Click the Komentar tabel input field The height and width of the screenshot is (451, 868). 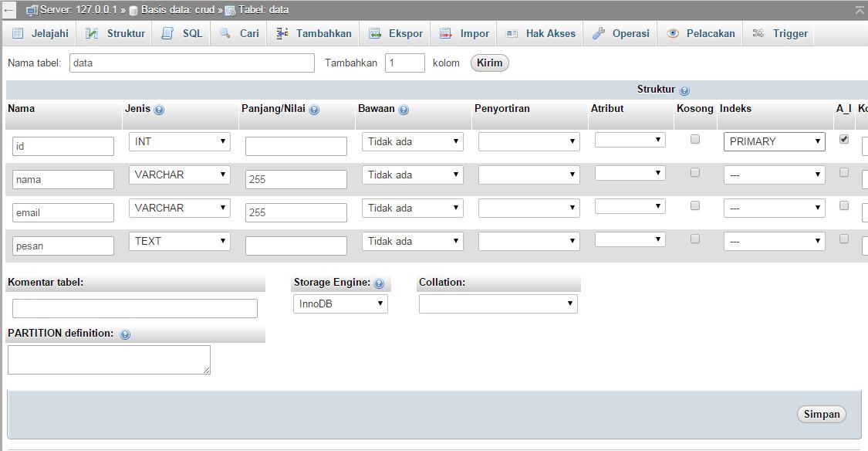point(134,307)
